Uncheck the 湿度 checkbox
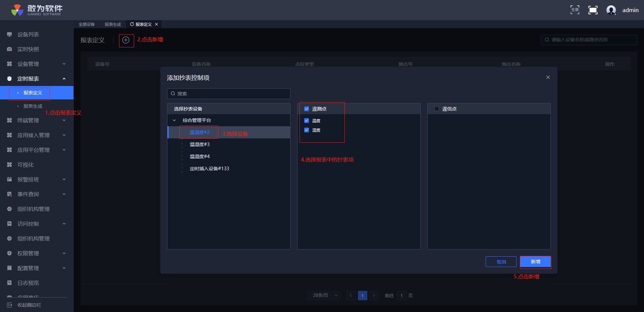The image size is (644, 312). pos(307,130)
